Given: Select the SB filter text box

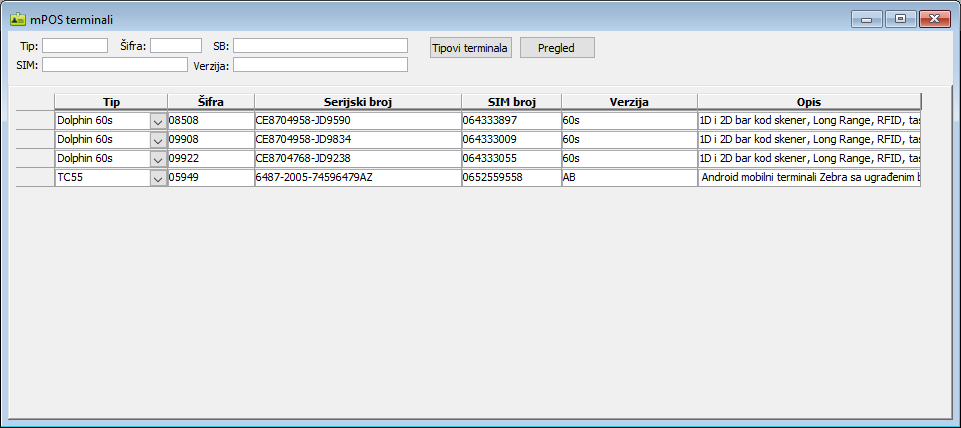Looking at the screenshot, I should click(320, 45).
